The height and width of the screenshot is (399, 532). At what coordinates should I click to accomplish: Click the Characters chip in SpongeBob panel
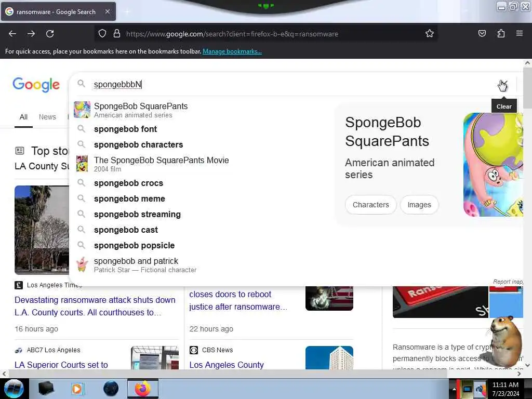370,205
